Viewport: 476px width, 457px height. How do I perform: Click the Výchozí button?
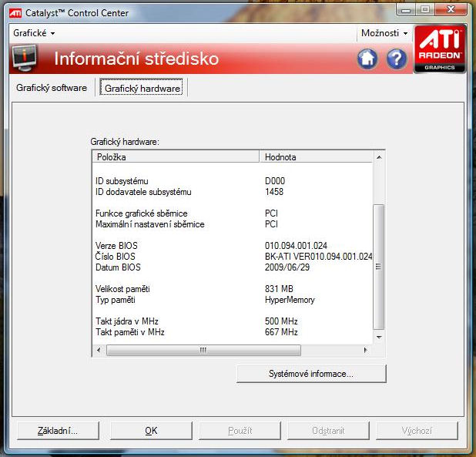[x=417, y=431]
